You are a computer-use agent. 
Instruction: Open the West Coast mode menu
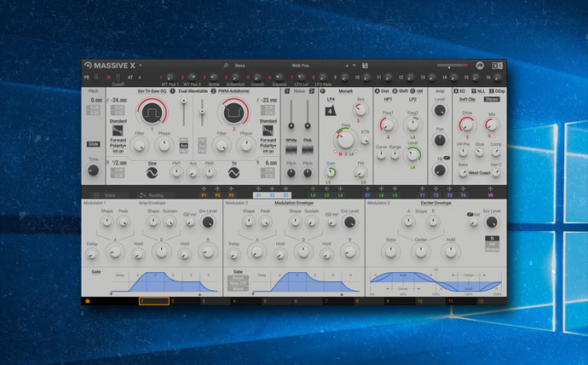point(479,173)
